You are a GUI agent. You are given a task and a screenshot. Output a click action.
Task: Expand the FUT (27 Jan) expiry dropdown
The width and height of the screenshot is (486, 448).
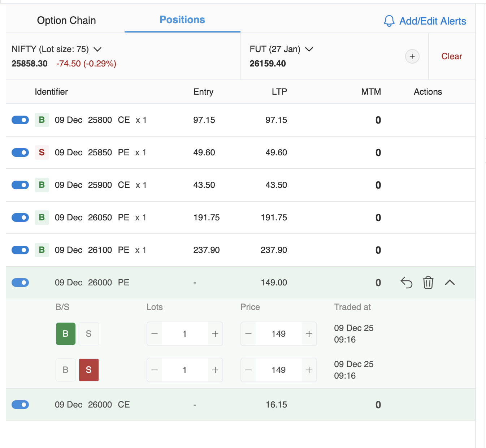309,49
